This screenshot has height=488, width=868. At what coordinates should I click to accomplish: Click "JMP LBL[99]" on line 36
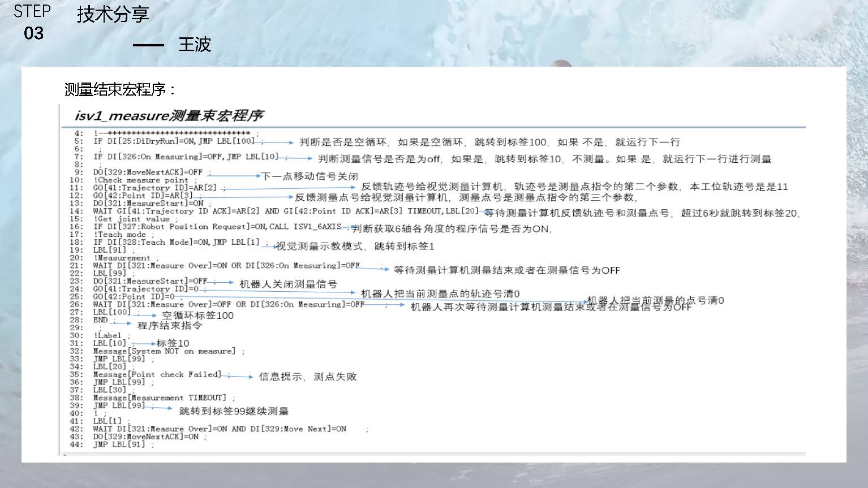click(119, 382)
